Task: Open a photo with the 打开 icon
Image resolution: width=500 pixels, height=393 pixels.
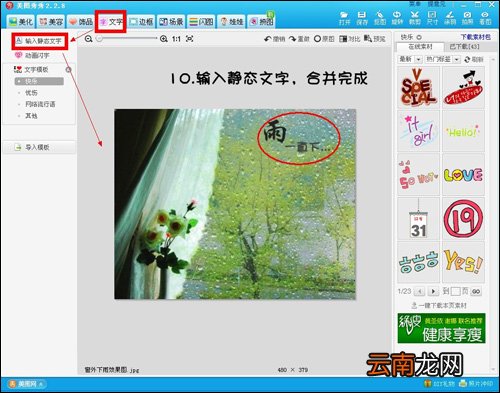Action: click(344, 18)
